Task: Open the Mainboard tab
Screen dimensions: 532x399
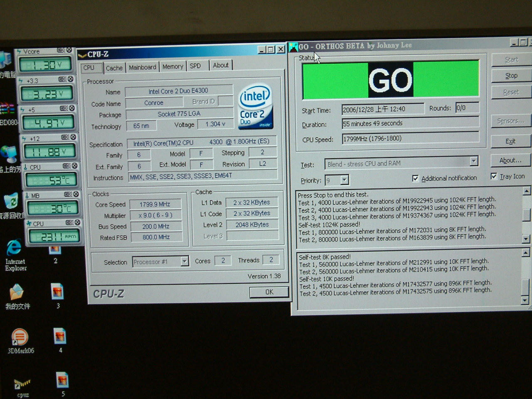Action: click(x=143, y=67)
